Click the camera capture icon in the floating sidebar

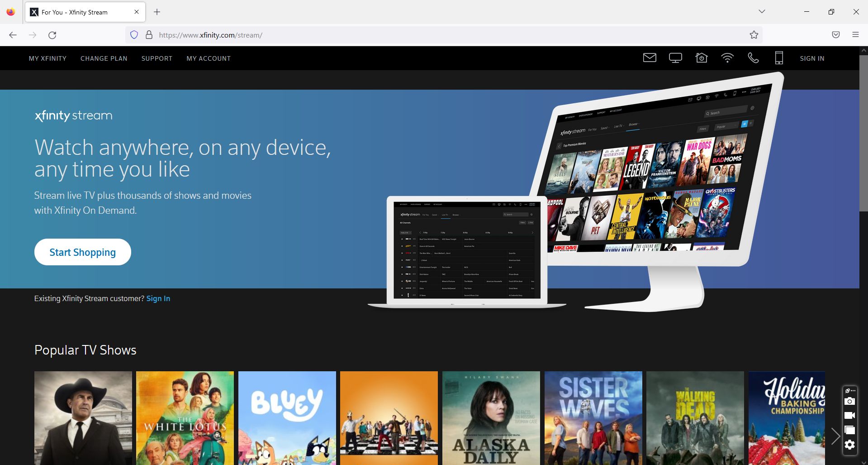click(850, 401)
